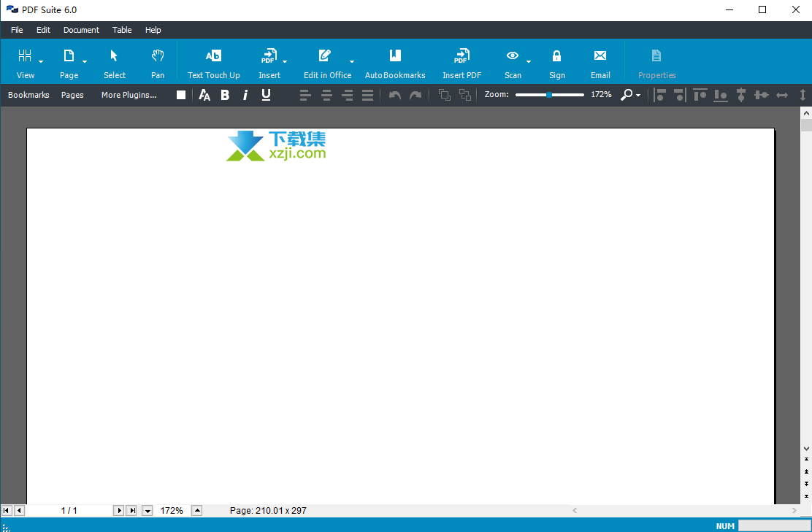Toggle underline formatting

click(267, 95)
